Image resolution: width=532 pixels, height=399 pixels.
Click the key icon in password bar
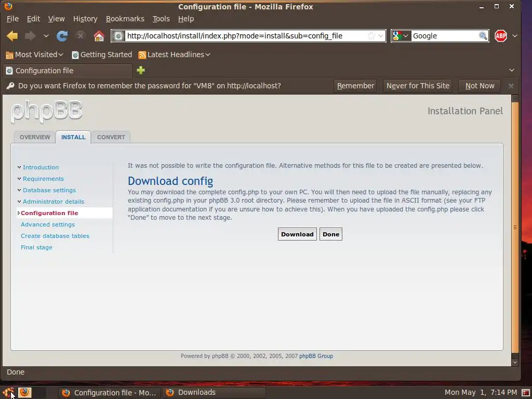[10, 86]
